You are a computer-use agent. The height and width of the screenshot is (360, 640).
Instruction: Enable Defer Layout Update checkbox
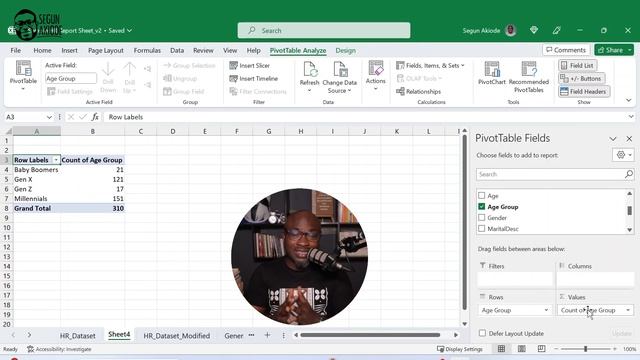[482, 333]
